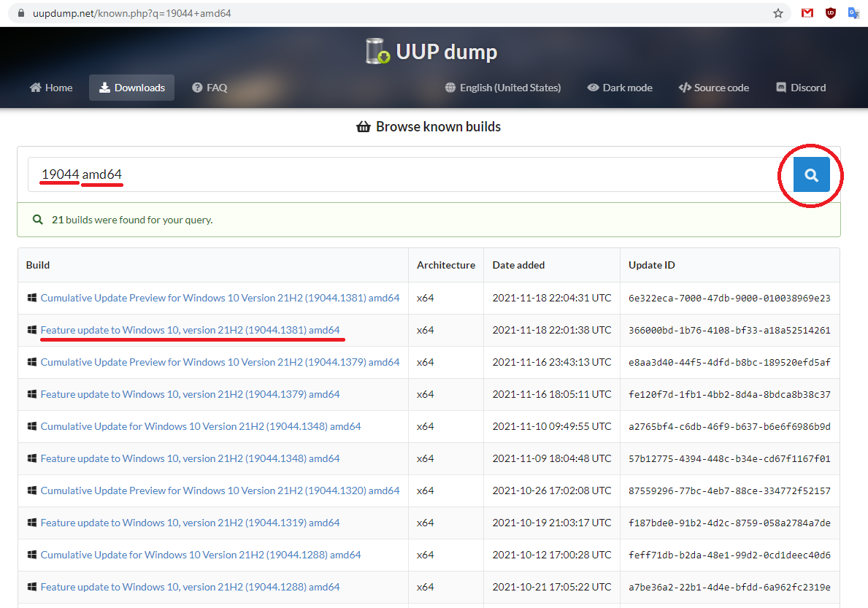Click the UUP dump logo icon

[x=377, y=51]
